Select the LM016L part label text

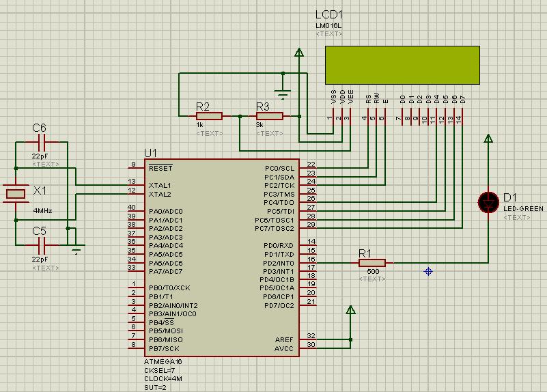[x=329, y=25]
